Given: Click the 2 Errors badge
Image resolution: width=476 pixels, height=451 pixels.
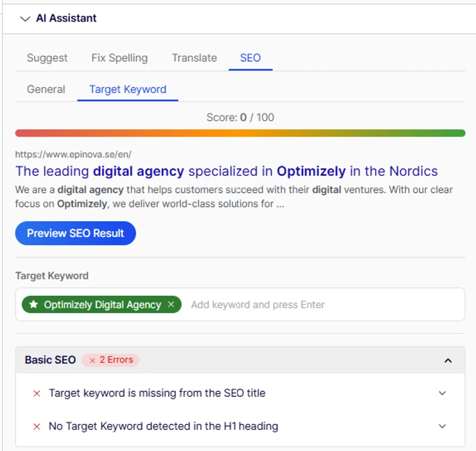Looking at the screenshot, I should (x=110, y=360).
